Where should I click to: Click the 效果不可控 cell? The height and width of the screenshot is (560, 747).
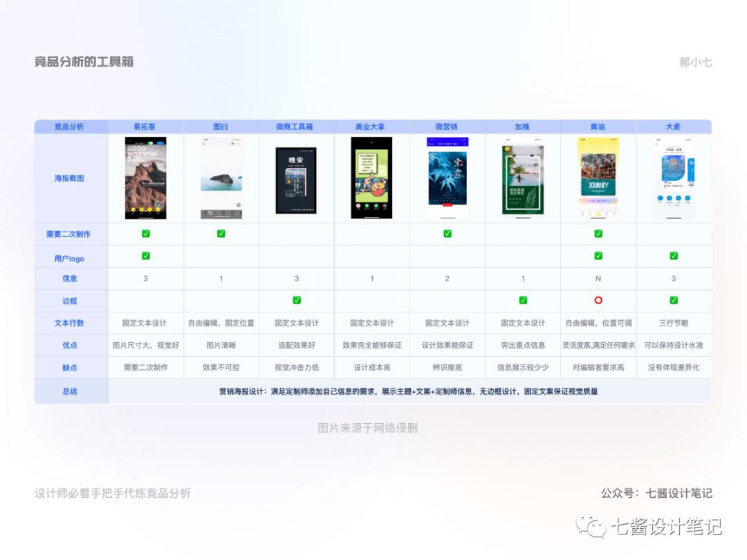coord(221,368)
